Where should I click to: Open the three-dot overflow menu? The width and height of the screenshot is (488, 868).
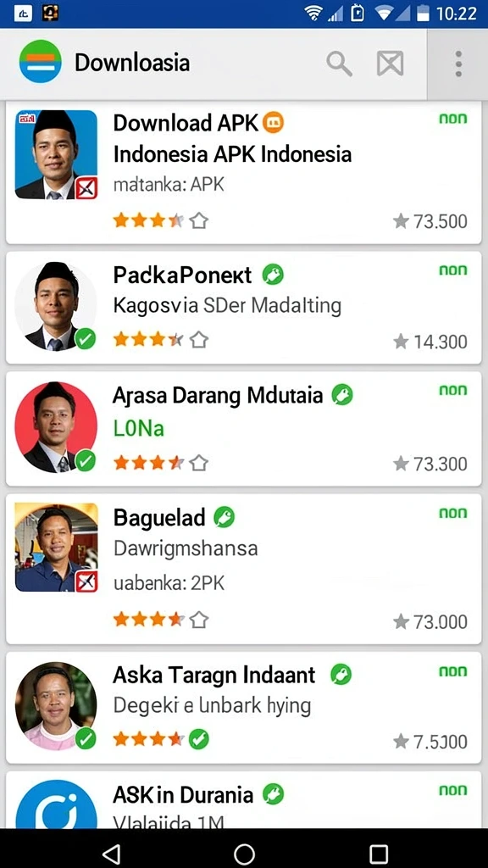(x=458, y=64)
